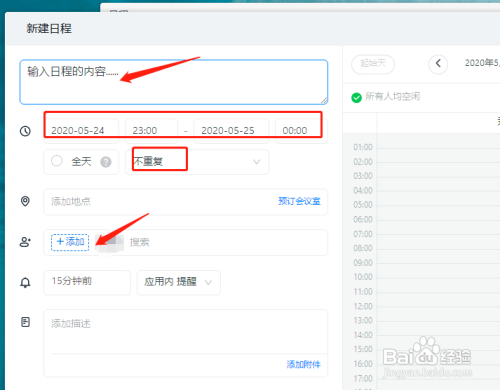
Task: Click the 起始天 button
Action: pyautogui.click(x=373, y=64)
